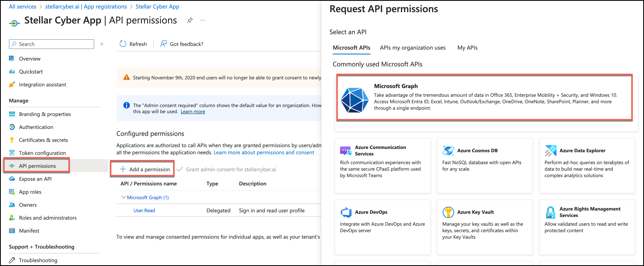Select the My APIs tab
This screenshot has width=644, height=266.
click(467, 48)
